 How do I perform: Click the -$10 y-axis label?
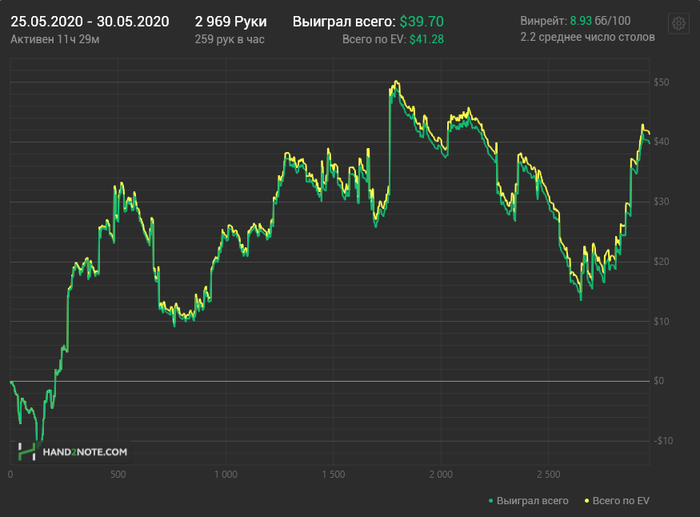point(663,441)
